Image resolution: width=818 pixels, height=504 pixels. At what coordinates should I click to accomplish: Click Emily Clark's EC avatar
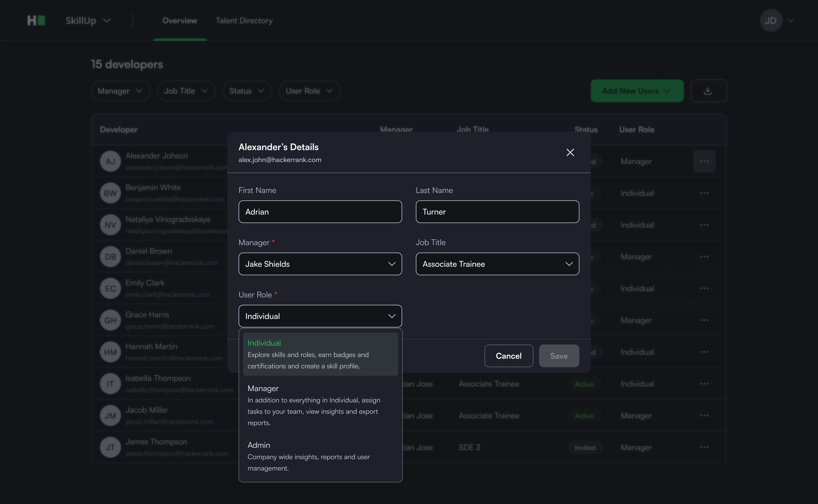coord(110,289)
